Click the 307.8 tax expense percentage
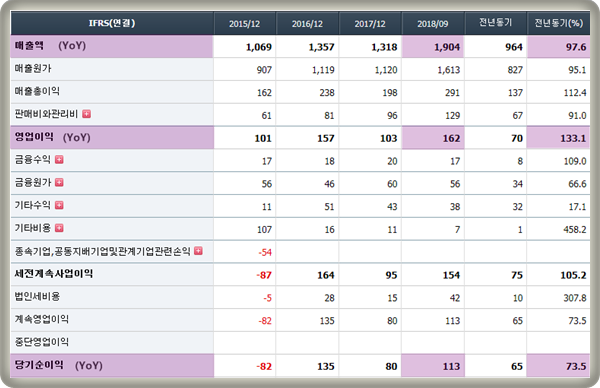 click(575, 298)
